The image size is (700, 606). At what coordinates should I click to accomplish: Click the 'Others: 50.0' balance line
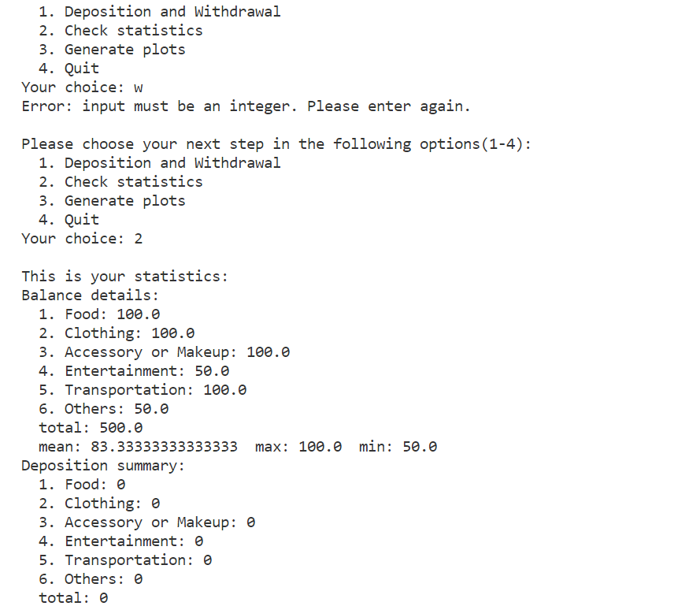(x=104, y=409)
